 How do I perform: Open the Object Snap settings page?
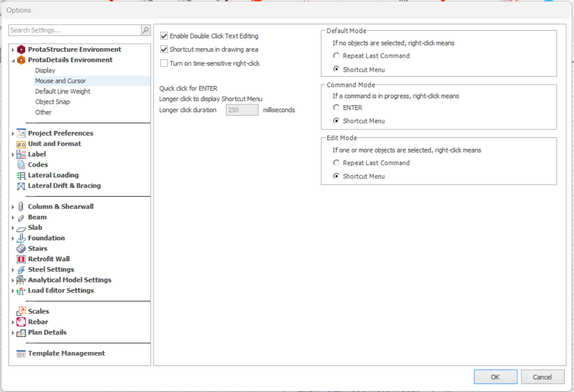click(52, 102)
